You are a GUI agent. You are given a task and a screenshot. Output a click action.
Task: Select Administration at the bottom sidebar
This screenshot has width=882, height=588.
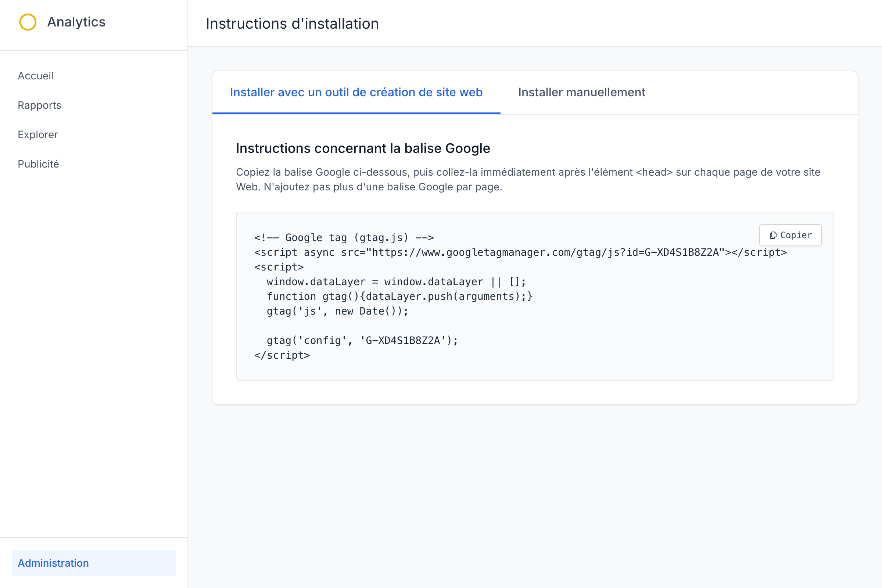[53, 563]
